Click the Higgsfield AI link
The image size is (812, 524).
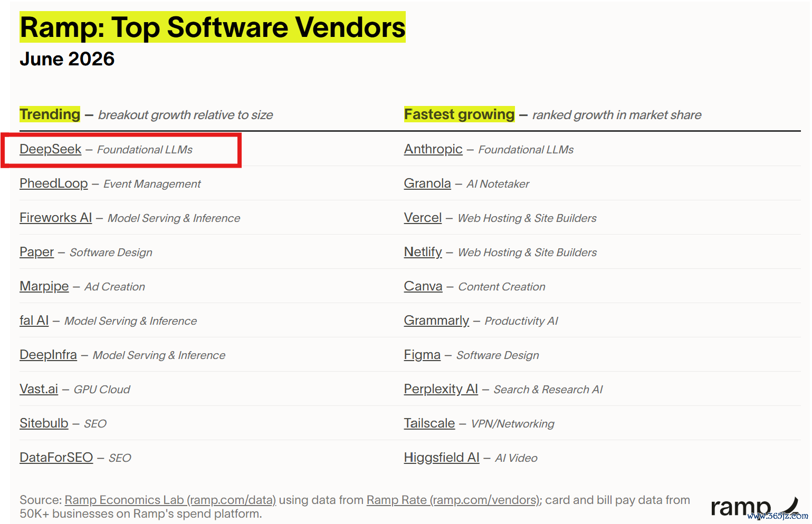[x=442, y=458]
